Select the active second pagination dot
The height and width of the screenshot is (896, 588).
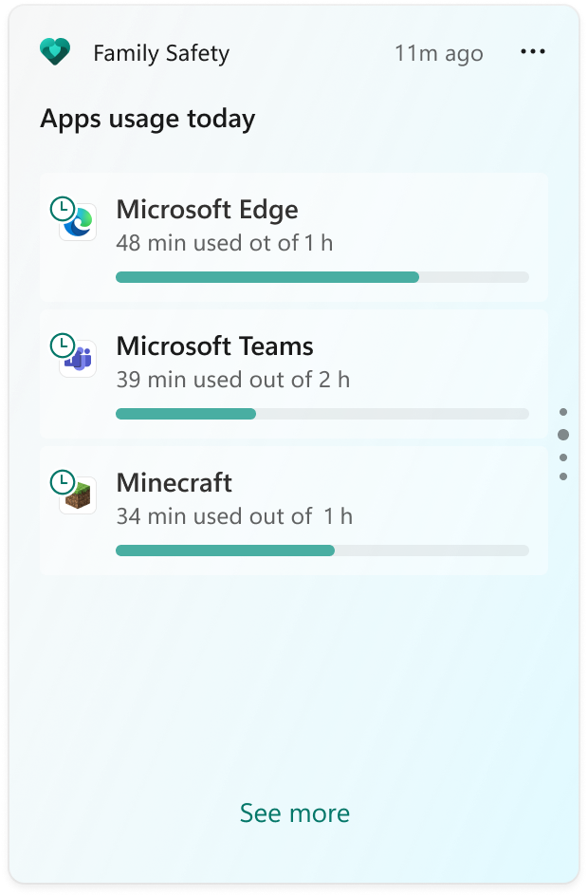tap(563, 435)
